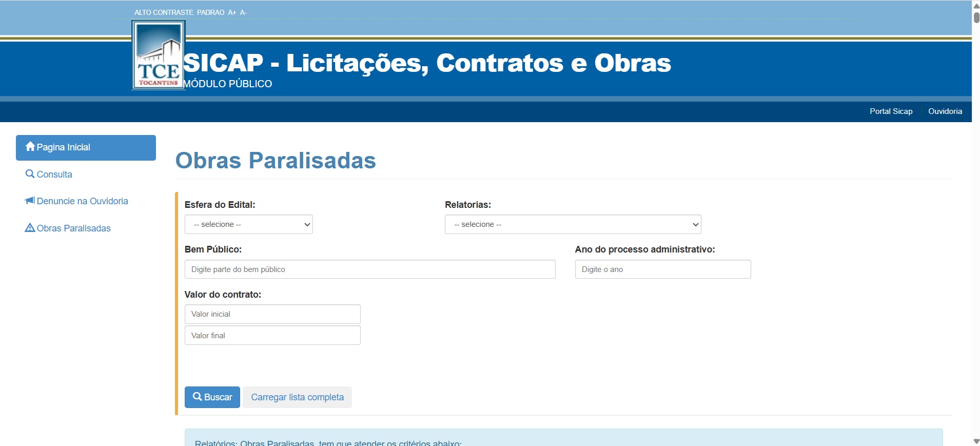
Task: Increase font size with A+
Action: tap(232, 12)
